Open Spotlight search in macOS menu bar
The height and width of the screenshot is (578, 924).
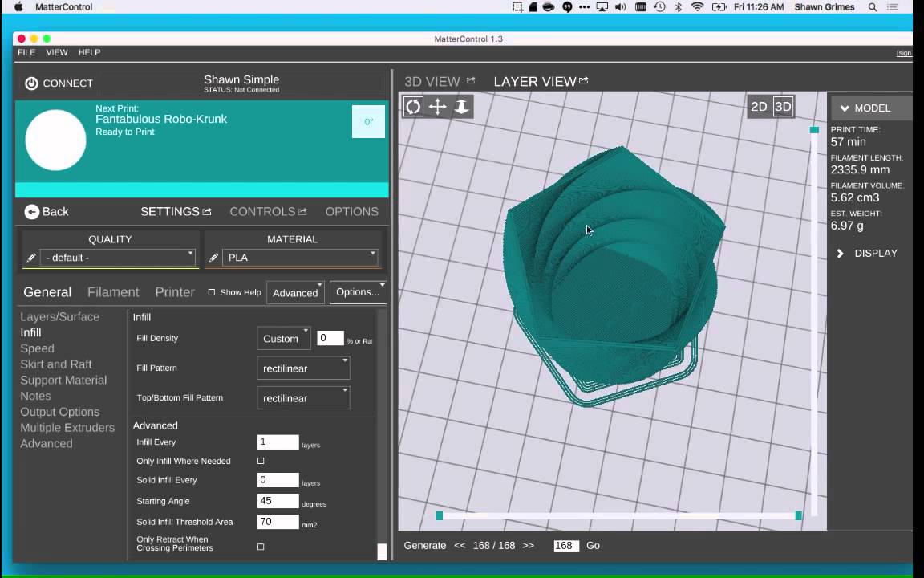[x=873, y=7]
